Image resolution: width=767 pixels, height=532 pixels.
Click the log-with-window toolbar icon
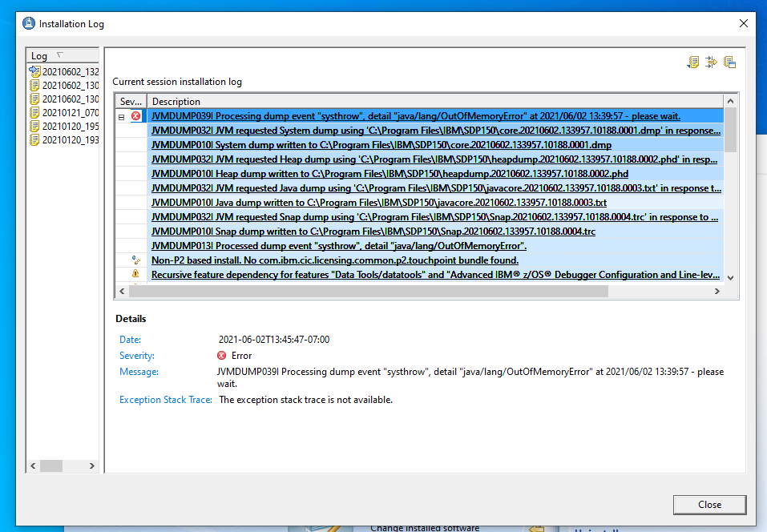(x=730, y=62)
